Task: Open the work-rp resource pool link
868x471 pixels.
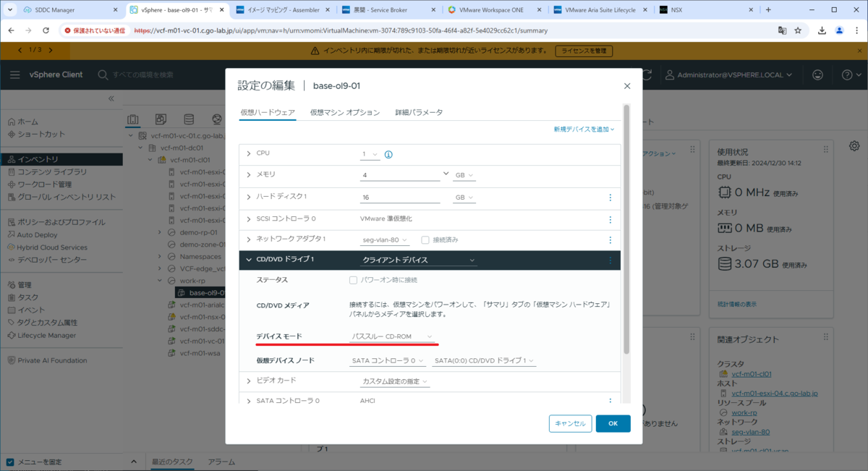Action: click(744, 412)
